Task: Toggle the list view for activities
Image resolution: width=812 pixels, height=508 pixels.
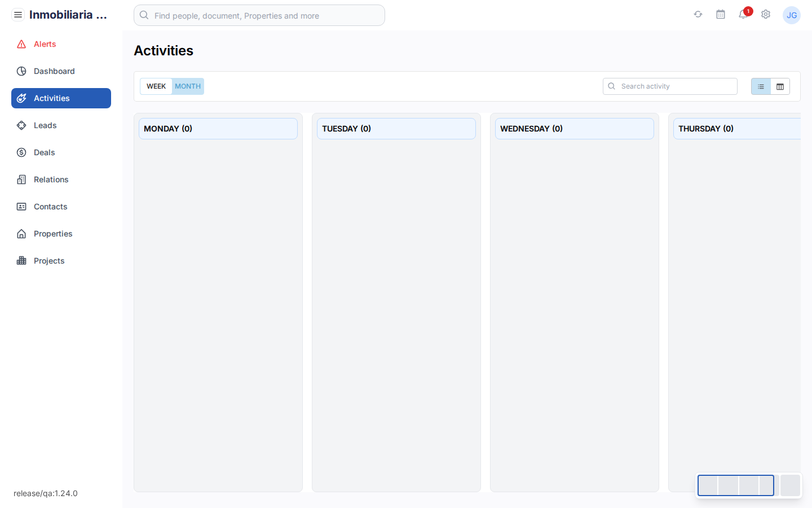Action: click(761, 86)
